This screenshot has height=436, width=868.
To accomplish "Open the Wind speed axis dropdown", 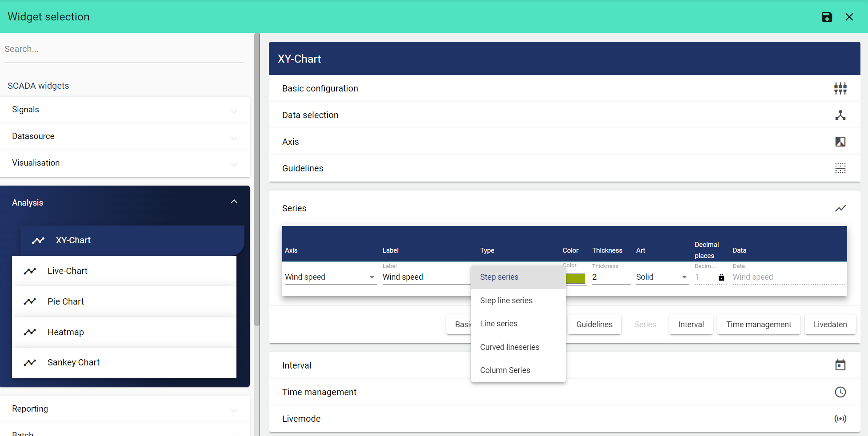I will tap(330, 277).
